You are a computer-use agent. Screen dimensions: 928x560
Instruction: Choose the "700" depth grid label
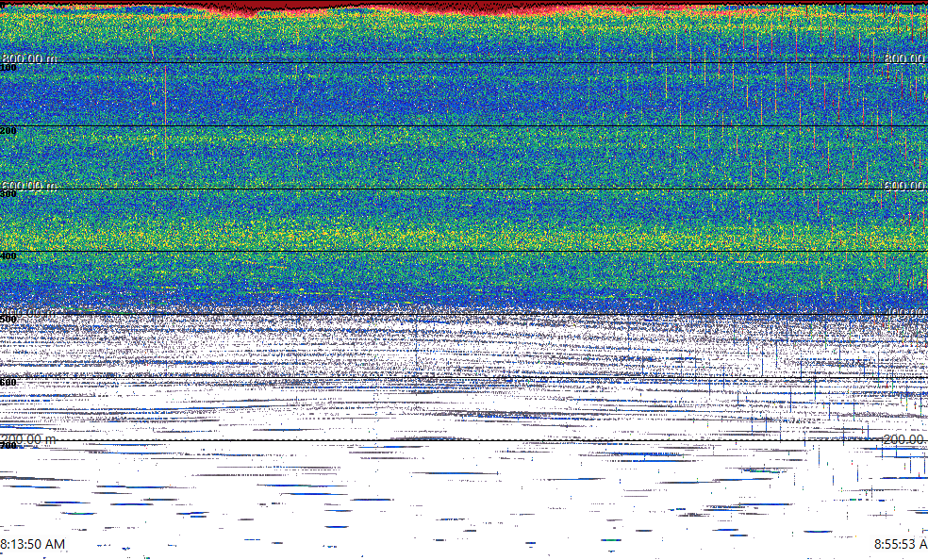click(8, 445)
